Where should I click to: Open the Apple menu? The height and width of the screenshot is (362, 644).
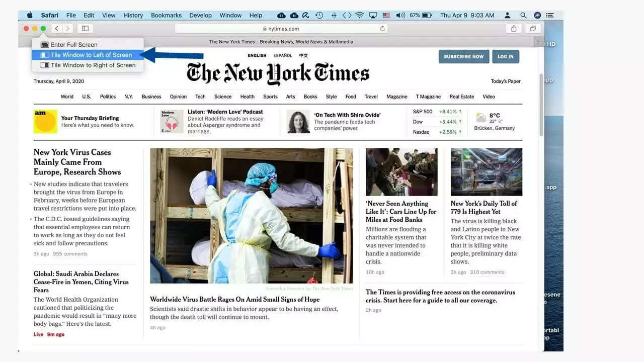(29, 15)
